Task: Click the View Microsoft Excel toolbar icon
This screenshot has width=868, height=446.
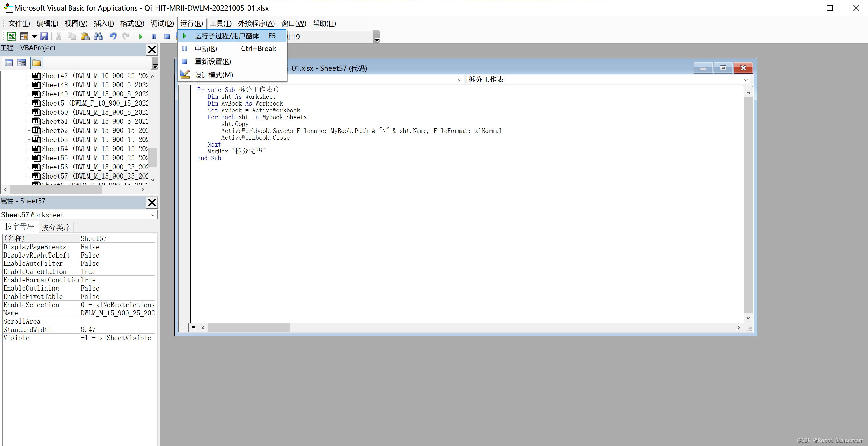Action: coord(11,36)
